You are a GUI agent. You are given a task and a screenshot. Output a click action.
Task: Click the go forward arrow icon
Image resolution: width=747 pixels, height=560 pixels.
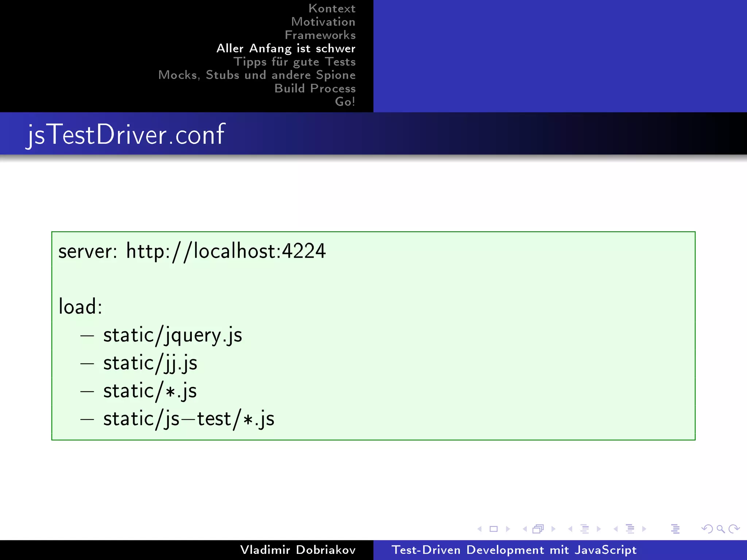pos(734,529)
